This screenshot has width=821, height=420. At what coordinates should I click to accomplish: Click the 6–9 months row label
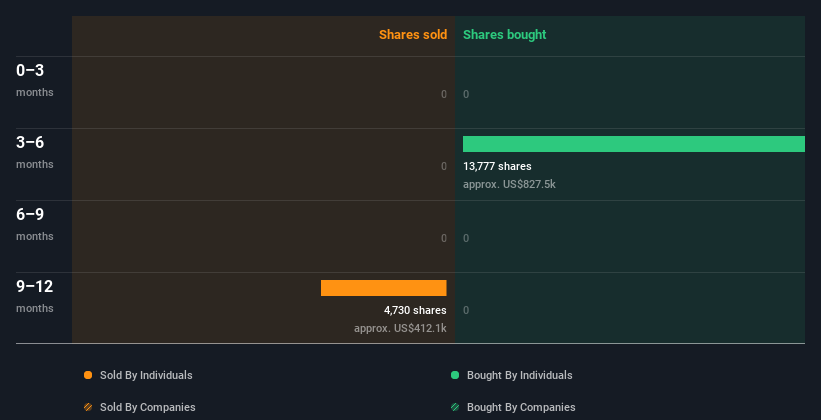click(x=35, y=224)
